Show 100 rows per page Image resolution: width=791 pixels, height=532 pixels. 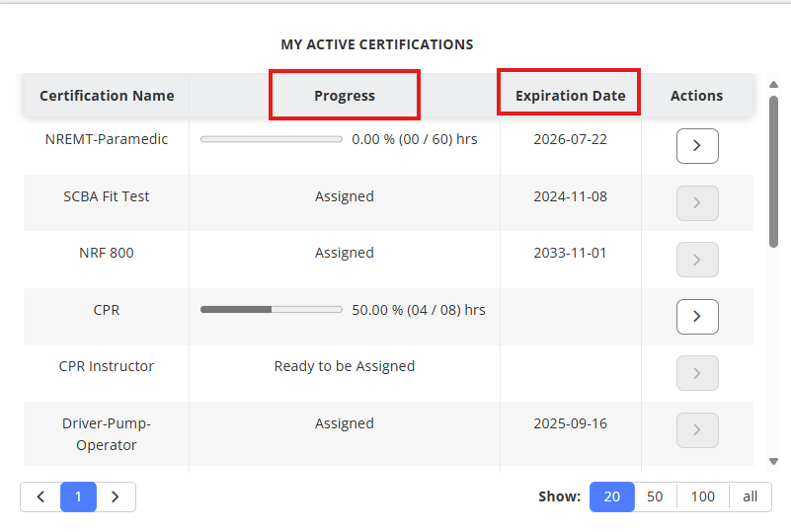(703, 496)
